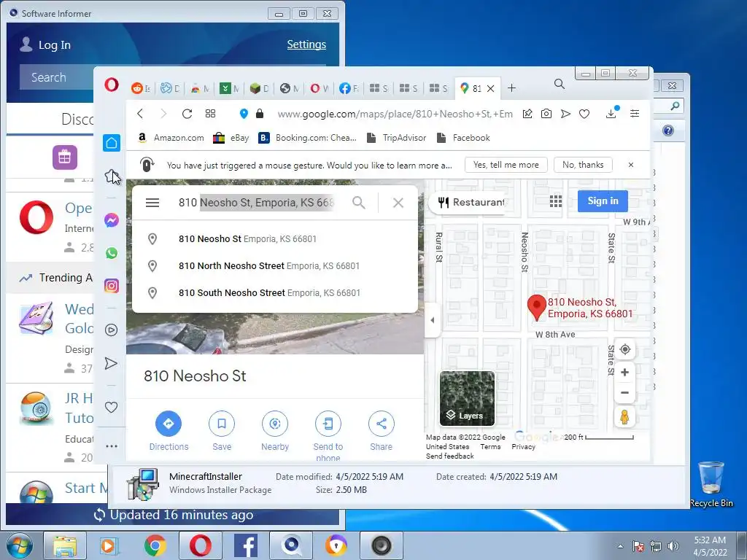747x560 pixels.
Task: Bookmark page with heart icon in address bar
Action: coord(584,114)
